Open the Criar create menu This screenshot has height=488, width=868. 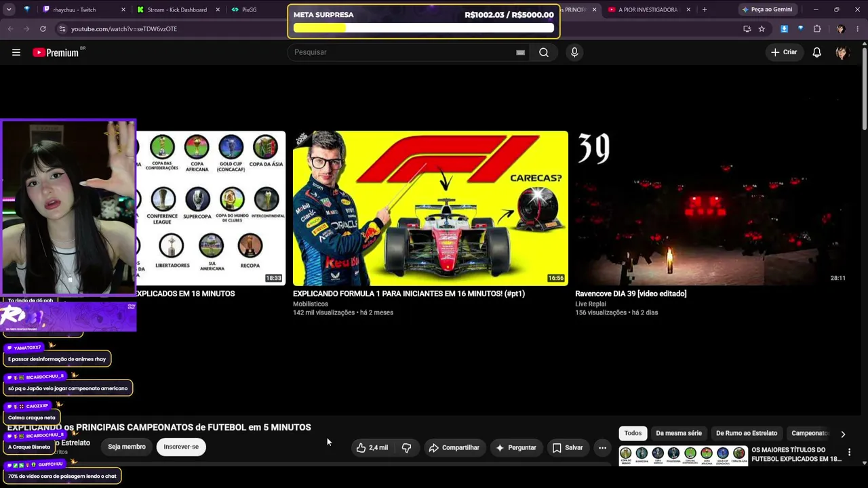pyautogui.click(x=784, y=52)
